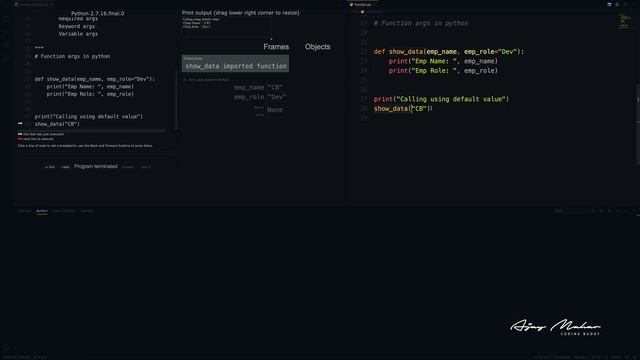
Task: Click the emp_role "Dev" variable row
Action: 260,97
